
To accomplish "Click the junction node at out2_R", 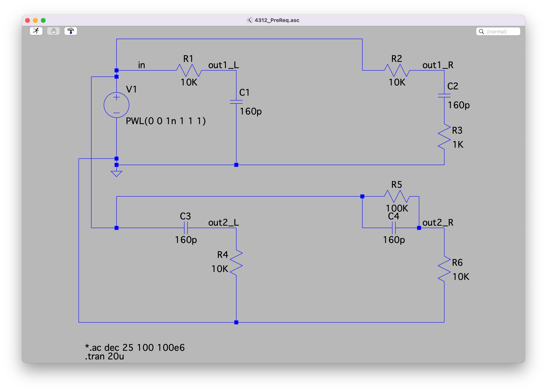I will coord(419,228).
